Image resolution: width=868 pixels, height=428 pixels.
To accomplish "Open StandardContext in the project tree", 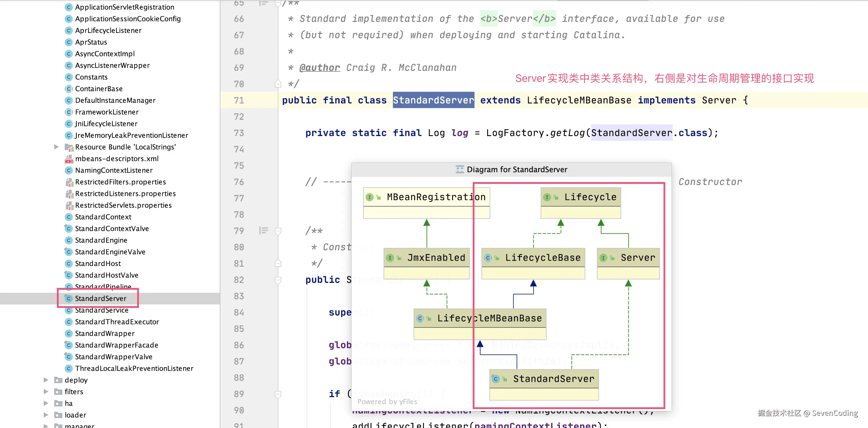I will [103, 217].
